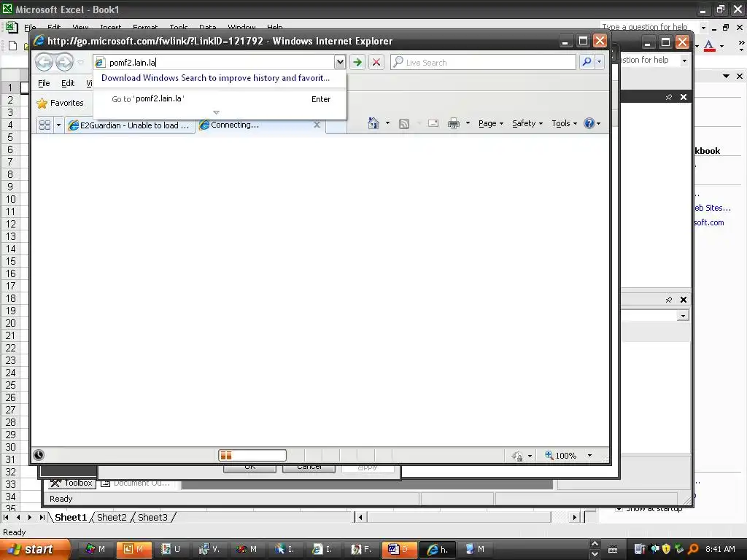Open the Home button dropdown arrow

(x=387, y=123)
